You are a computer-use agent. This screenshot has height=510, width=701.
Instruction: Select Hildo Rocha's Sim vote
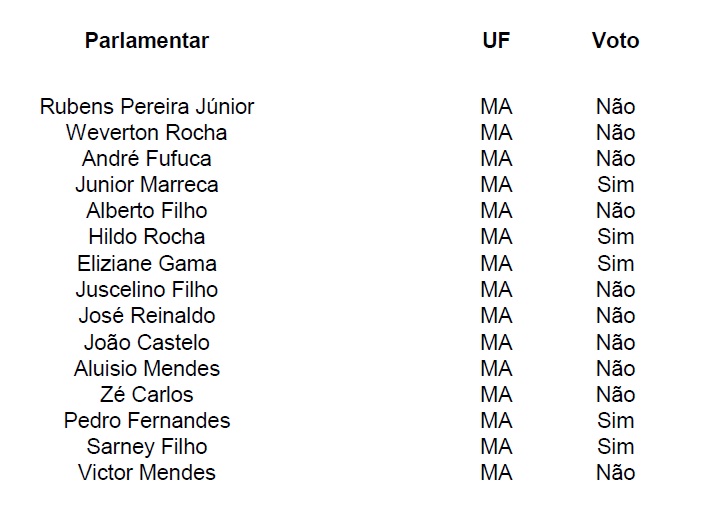click(615, 237)
